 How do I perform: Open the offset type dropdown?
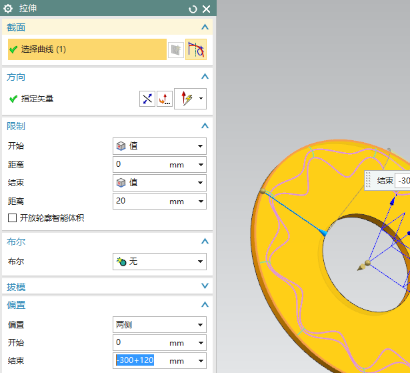[160, 324]
